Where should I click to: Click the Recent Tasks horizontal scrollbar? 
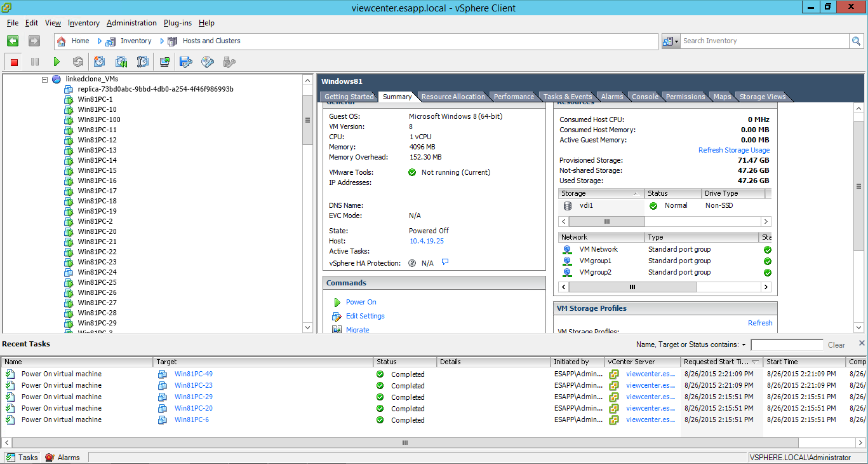click(404, 442)
